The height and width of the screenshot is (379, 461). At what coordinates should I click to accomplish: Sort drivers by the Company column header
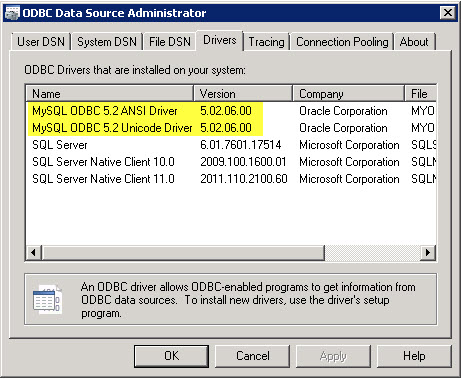pyautogui.click(x=349, y=94)
